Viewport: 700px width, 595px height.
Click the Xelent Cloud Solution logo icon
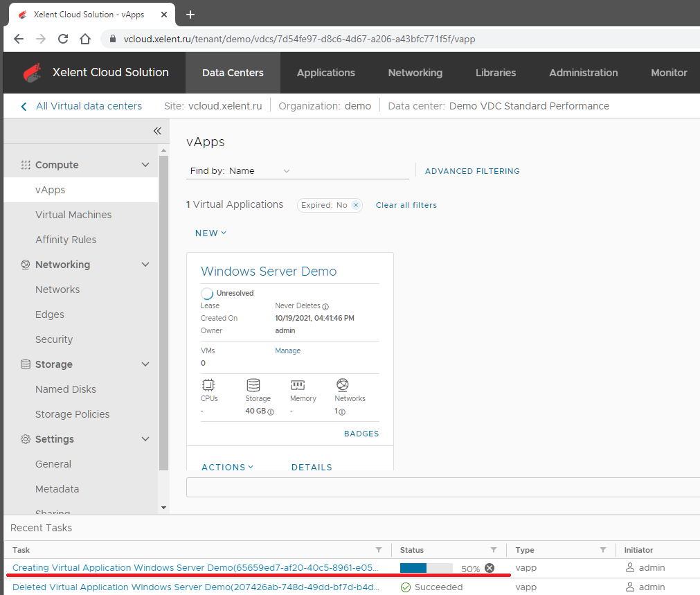[33, 73]
